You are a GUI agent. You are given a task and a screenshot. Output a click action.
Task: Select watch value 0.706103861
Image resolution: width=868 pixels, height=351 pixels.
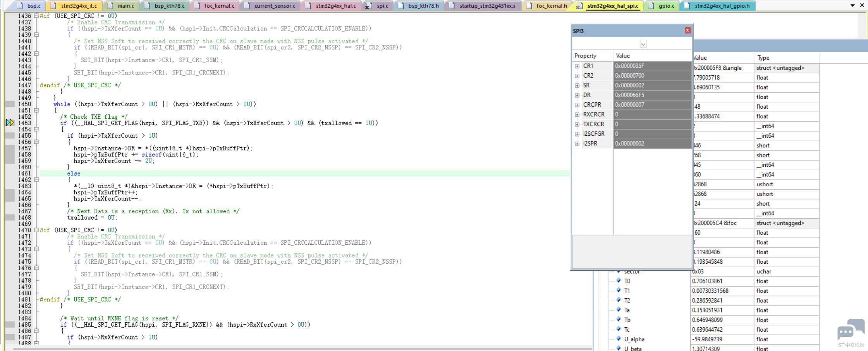point(723,281)
